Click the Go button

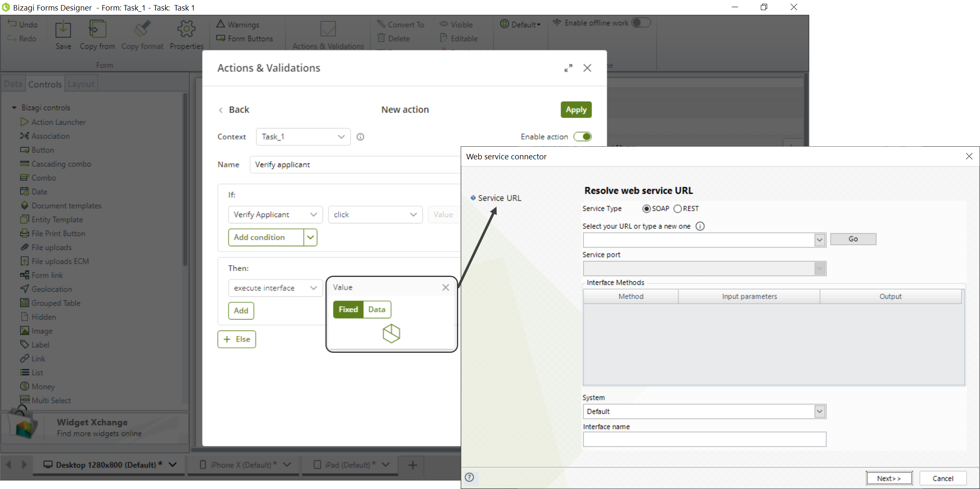pos(853,239)
